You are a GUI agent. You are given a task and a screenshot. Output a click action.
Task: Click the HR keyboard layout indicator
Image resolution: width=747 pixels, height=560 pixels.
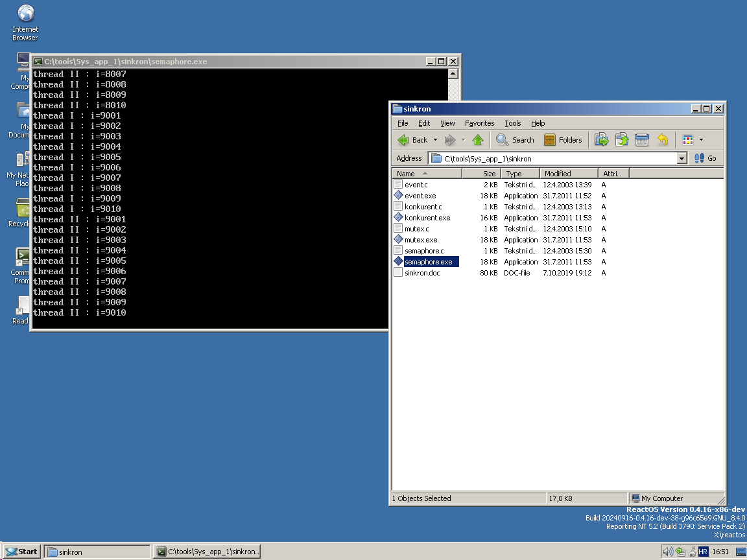(x=703, y=552)
